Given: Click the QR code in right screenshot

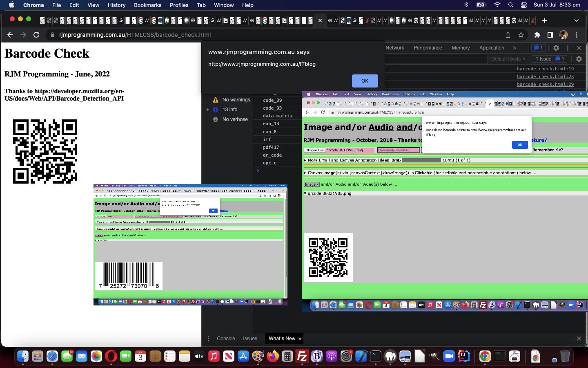Looking at the screenshot, I should [328, 258].
